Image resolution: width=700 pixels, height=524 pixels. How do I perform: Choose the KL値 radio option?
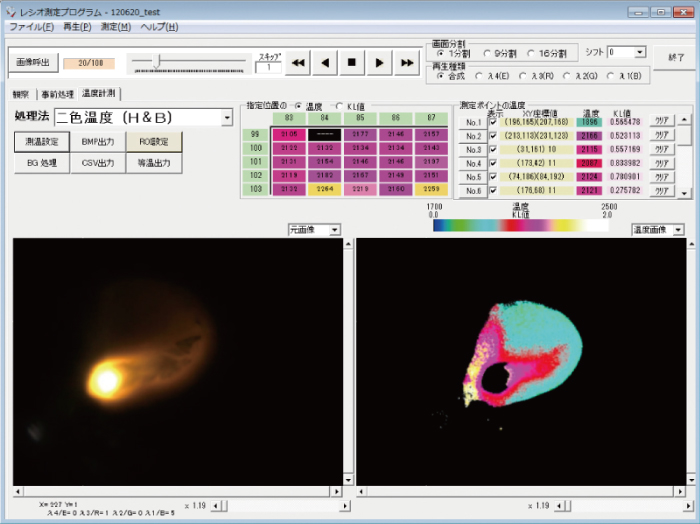(339, 106)
